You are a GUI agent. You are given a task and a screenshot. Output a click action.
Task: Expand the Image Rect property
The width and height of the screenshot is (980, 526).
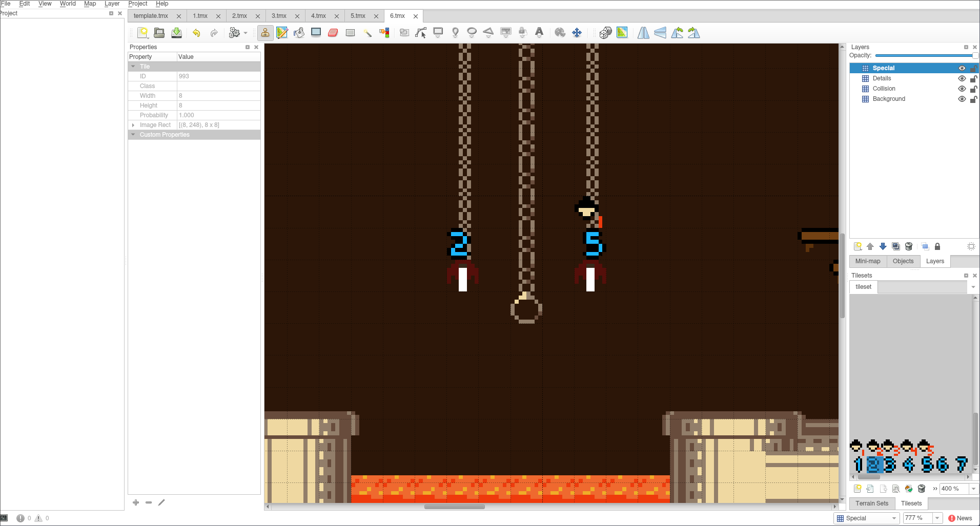pos(133,125)
